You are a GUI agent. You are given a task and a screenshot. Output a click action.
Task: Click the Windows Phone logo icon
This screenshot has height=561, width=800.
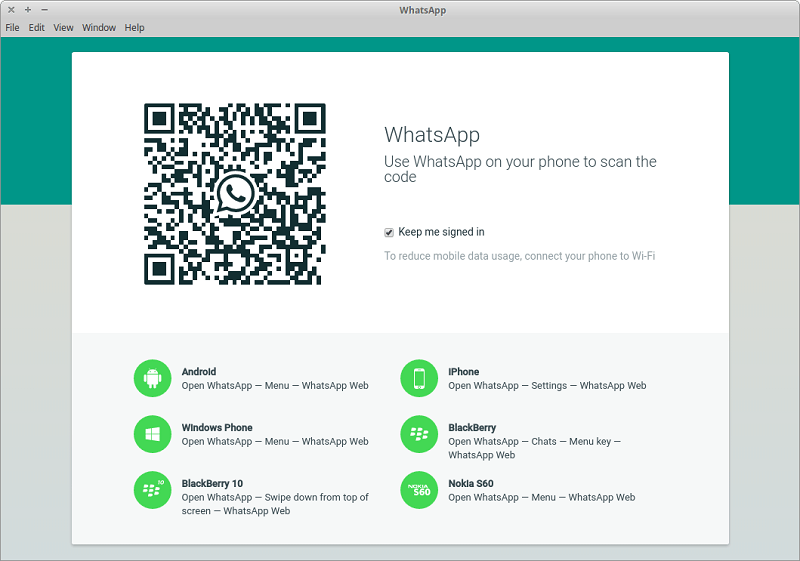152,434
